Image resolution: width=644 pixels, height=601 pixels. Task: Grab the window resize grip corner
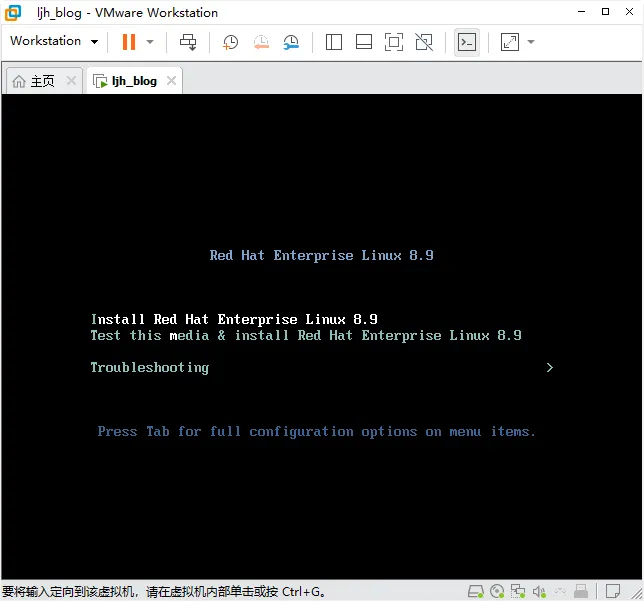637,594
